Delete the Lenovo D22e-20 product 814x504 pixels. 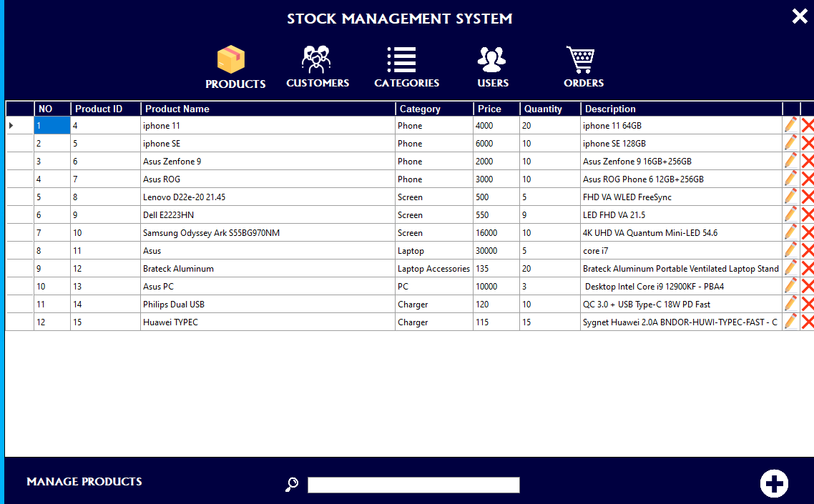point(806,196)
